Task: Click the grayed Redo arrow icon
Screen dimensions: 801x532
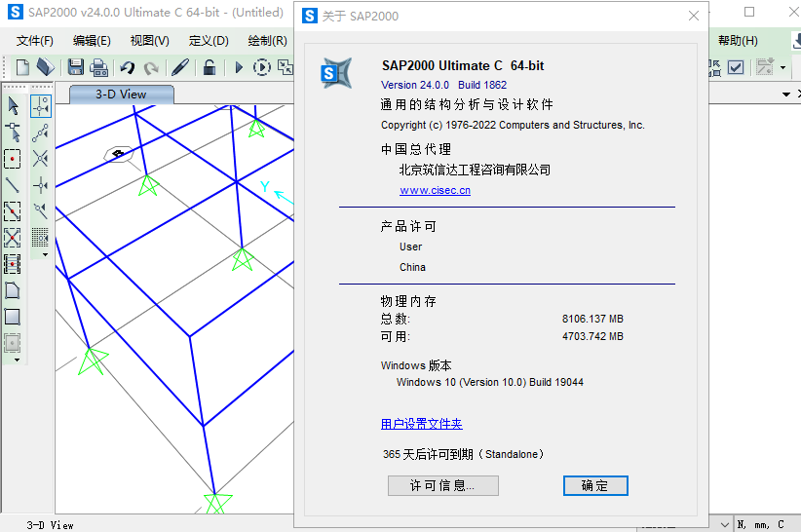Action: (x=151, y=68)
